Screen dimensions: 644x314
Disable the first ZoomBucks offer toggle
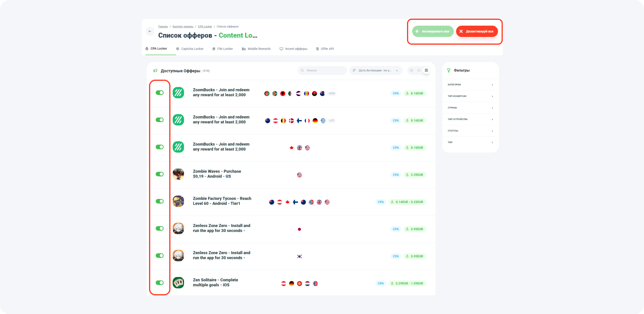pyautogui.click(x=160, y=92)
